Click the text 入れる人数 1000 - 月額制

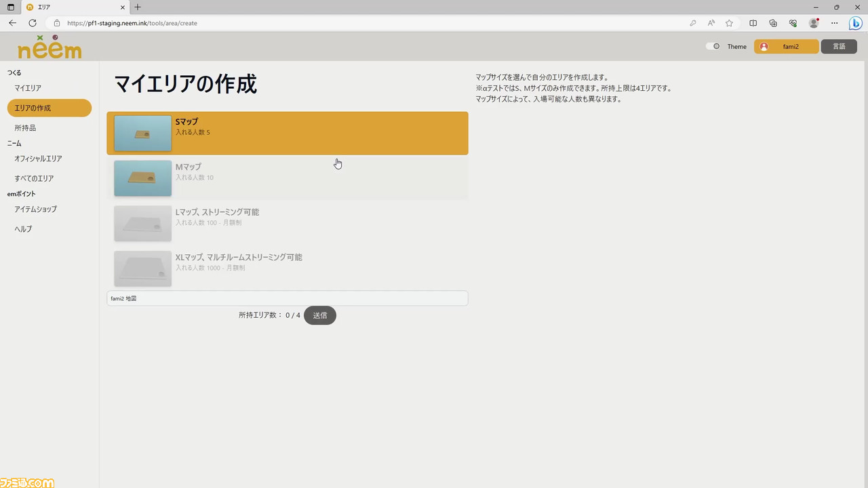tap(210, 268)
